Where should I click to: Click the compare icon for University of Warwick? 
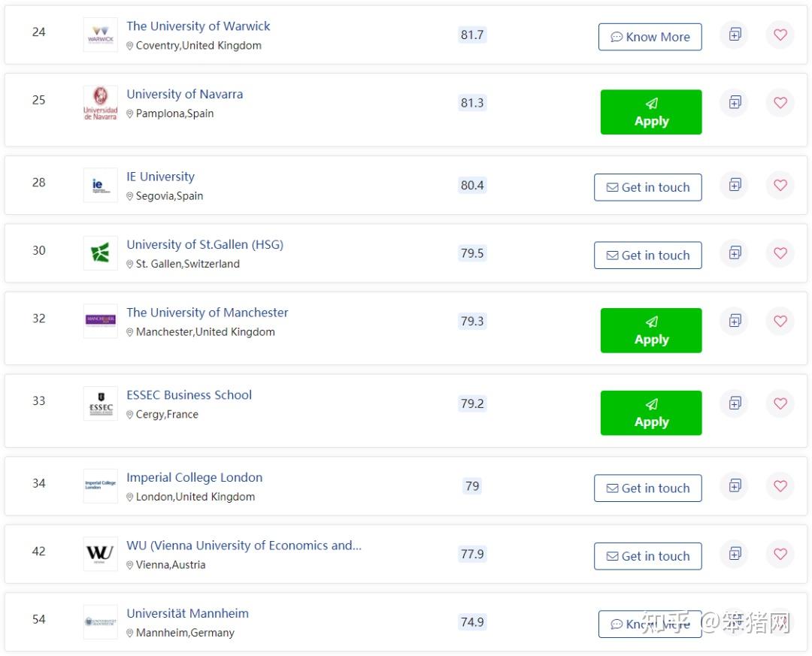[734, 35]
